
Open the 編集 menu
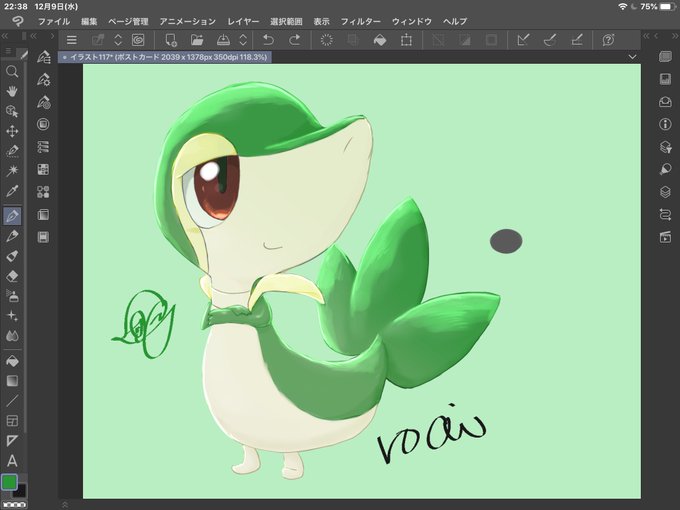pos(89,21)
